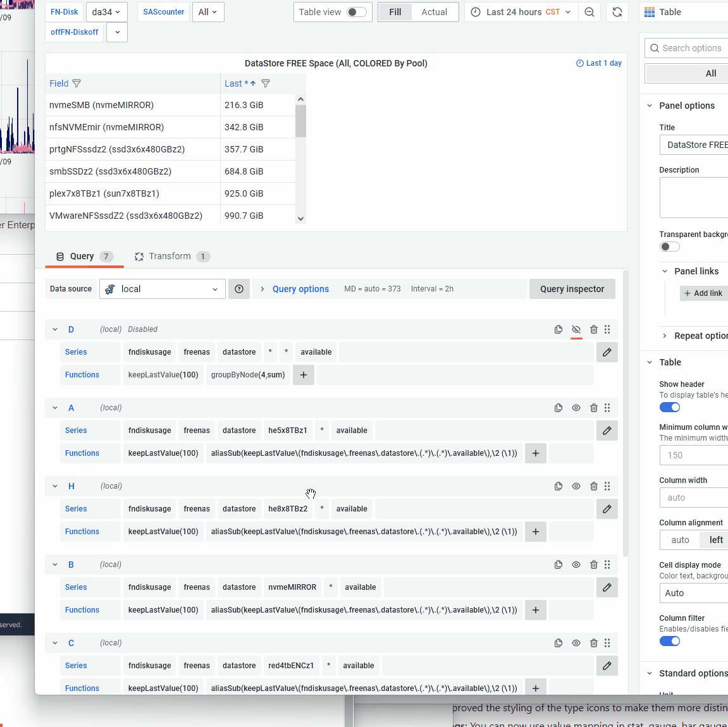Edit query B with the pencil icon
728x727 pixels.
coord(607,587)
